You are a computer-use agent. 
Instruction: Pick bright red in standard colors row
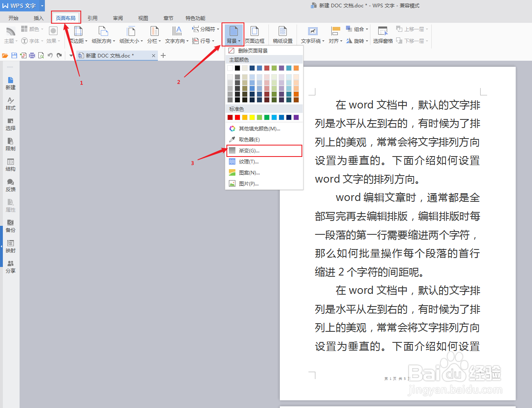point(237,117)
